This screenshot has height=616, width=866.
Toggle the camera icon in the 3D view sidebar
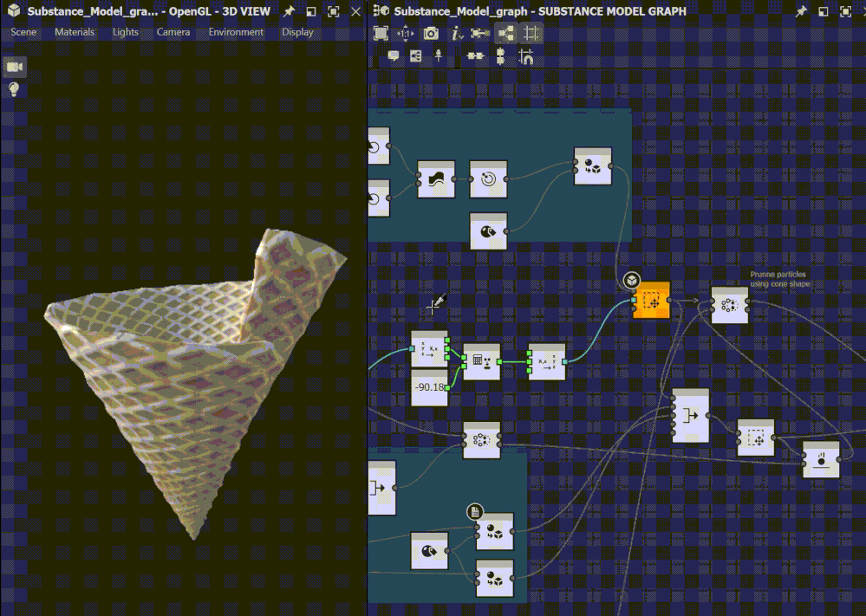click(x=14, y=66)
